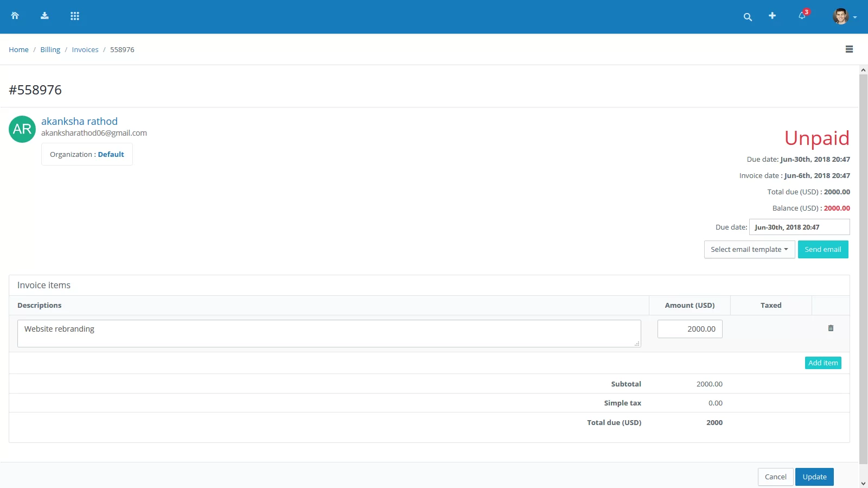Delete the Website rebranding item via trash icon
Screen dimensions: 868x488
point(831,328)
